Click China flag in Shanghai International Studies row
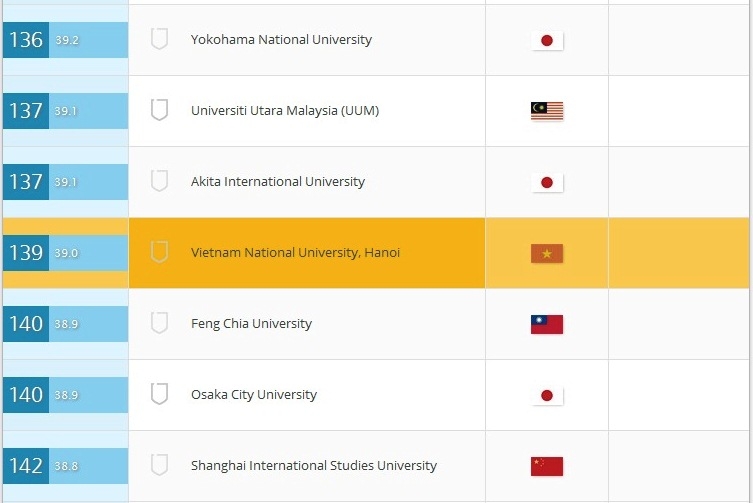This screenshot has width=753, height=503. click(547, 466)
